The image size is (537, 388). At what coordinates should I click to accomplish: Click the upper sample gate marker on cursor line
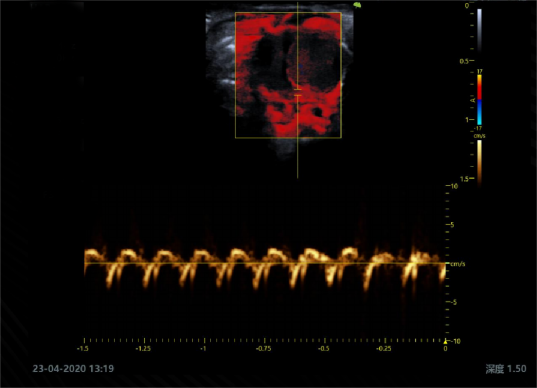coord(298,89)
